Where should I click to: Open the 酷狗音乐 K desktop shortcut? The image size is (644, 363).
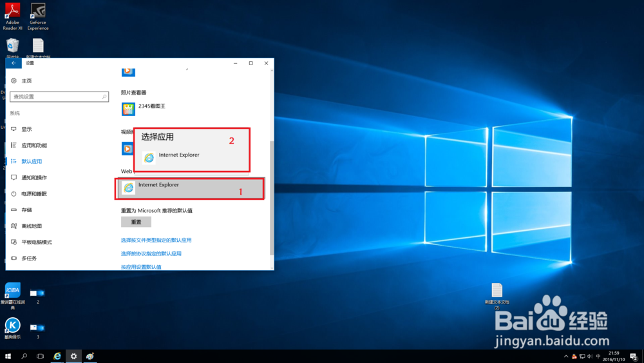pyautogui.click(x=12, y=328)
